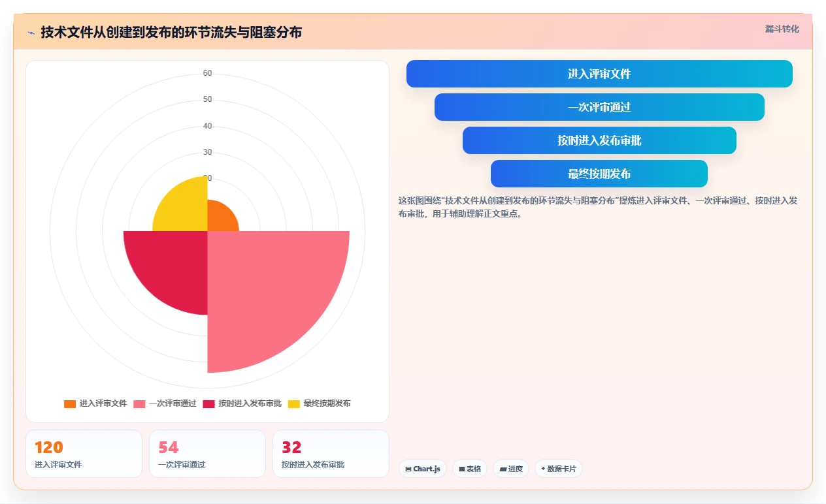Select the 最终按期发布 funnel bar
Viewport: 826px width, 504px height.
point(599,174)
